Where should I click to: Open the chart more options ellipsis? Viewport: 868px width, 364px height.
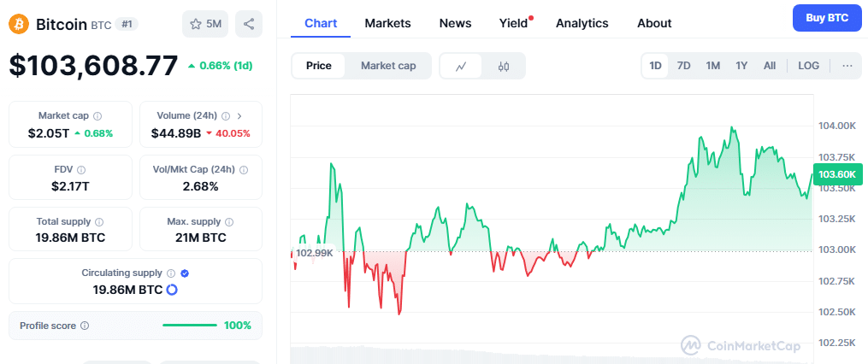pos(847,66)
